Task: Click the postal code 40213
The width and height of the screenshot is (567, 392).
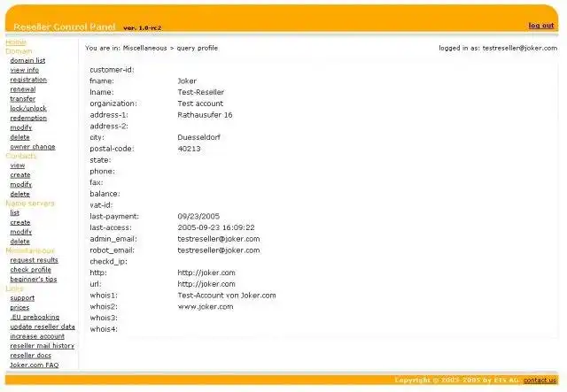Action: [189, 149]
